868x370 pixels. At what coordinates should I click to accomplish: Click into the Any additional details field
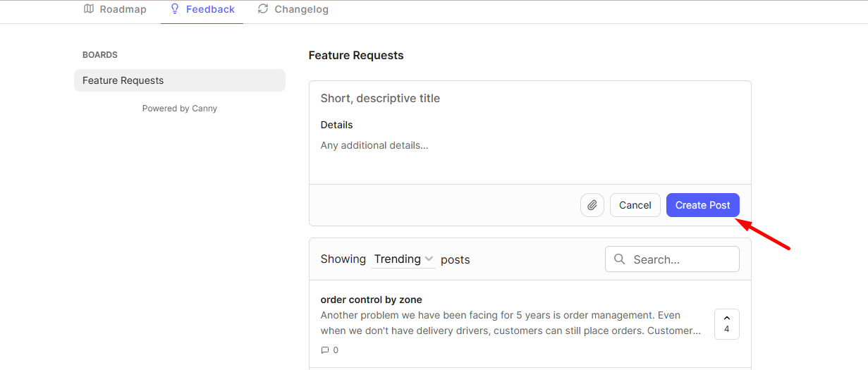pos(530,154)
